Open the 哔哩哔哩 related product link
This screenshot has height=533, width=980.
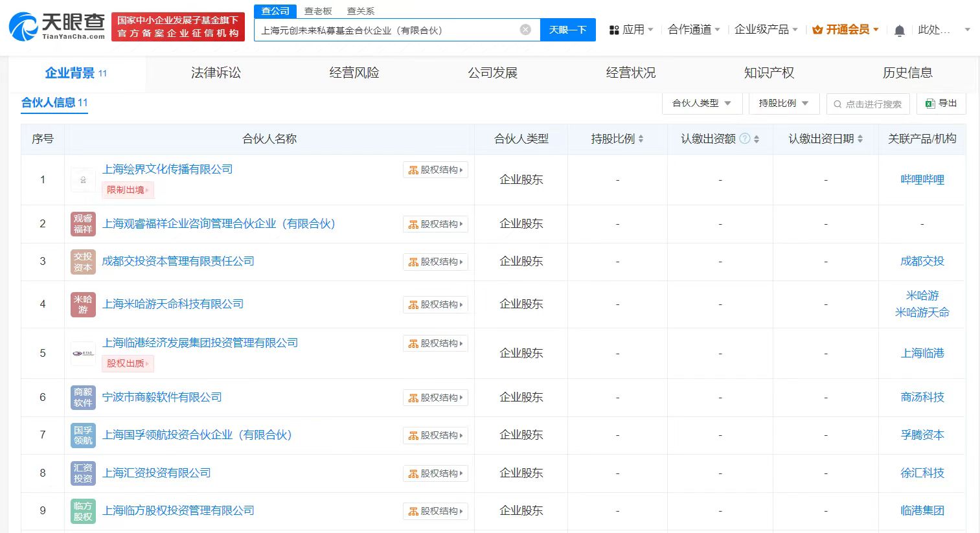pyautogui.click(x=922, y=179)
